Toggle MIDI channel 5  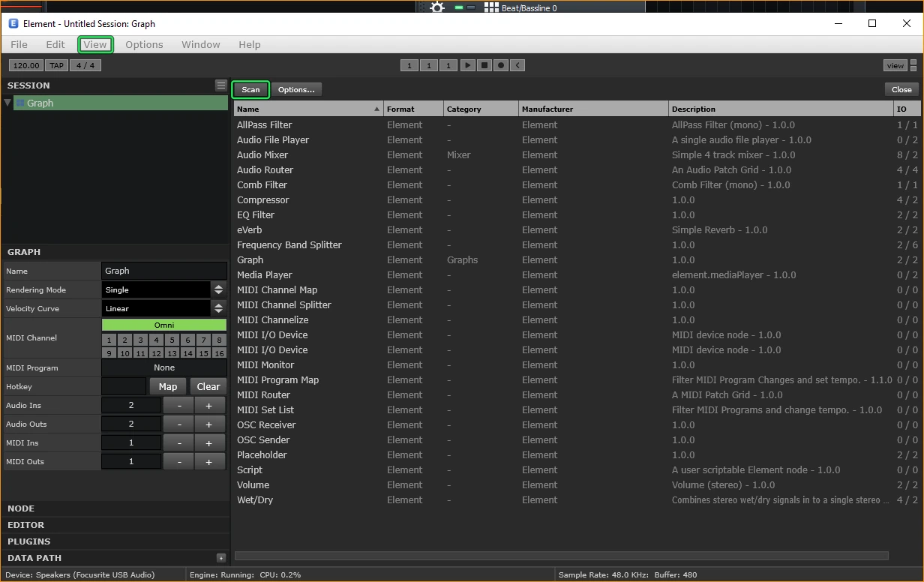(x=172, y=340)
